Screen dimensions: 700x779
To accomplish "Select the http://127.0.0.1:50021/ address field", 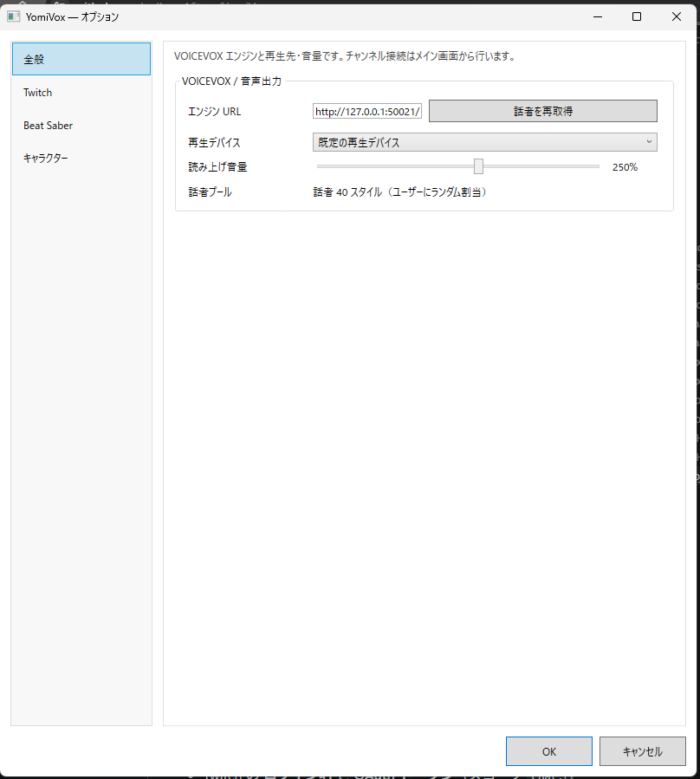I will tap(367, 110).
